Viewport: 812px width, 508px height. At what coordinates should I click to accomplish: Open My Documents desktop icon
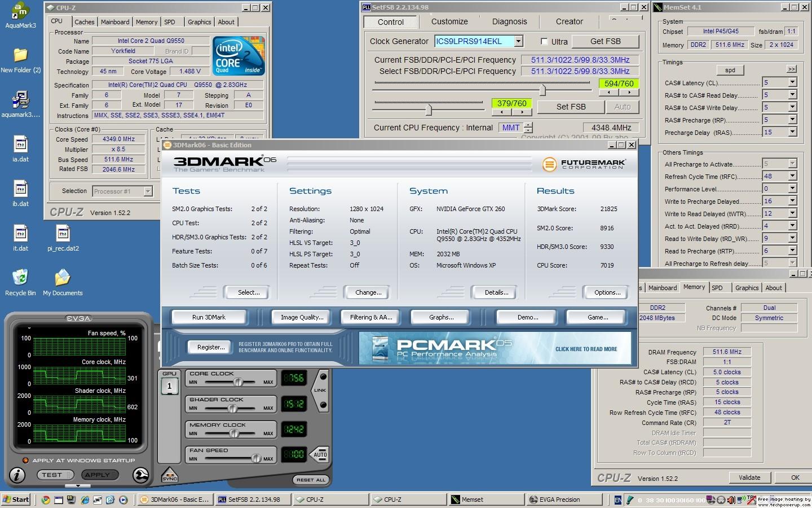coord(63,282)
